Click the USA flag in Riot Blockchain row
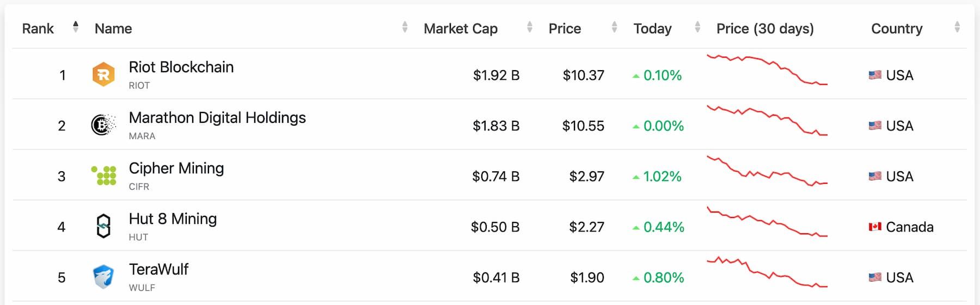This screenshot has height=305, width=980. tap(875, 75)
